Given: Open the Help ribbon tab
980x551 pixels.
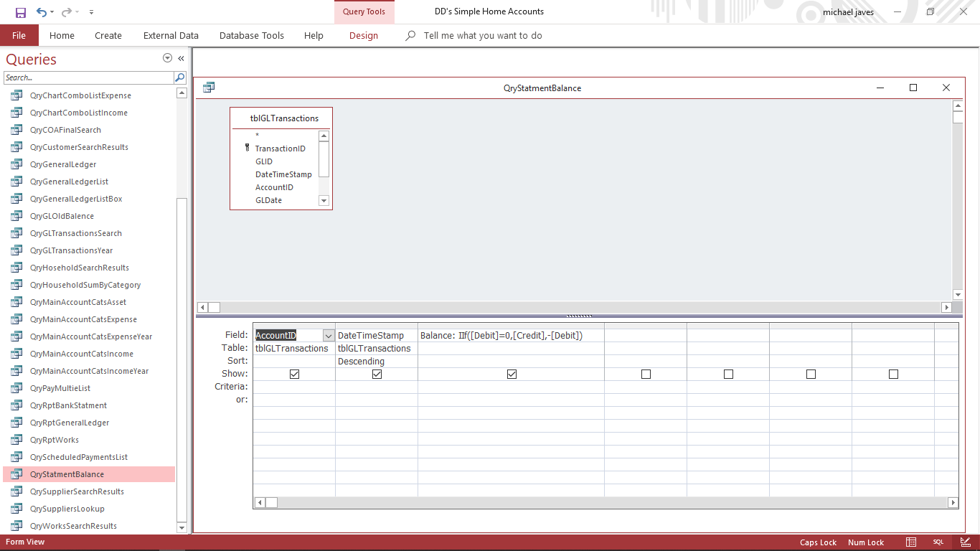Looking at the screenshot, I should click(x=314, y=35).
